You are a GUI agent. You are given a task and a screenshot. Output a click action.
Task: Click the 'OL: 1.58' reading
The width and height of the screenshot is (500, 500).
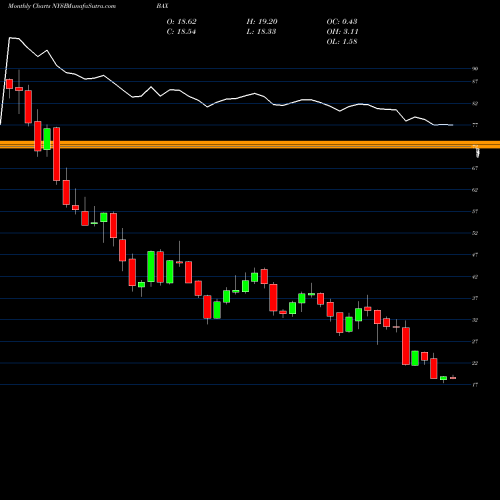pyautogui.click(x=342, y=42)
